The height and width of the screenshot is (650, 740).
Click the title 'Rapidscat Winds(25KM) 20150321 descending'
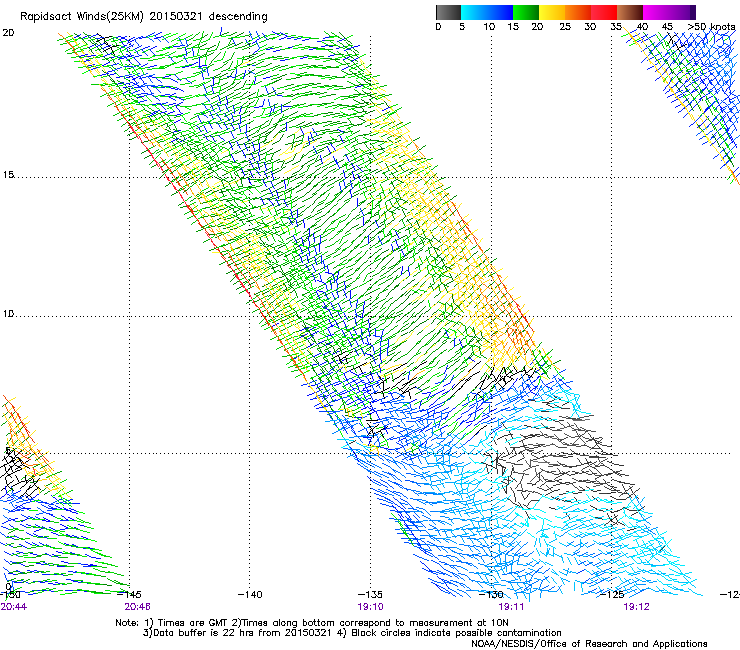[143, 17]
